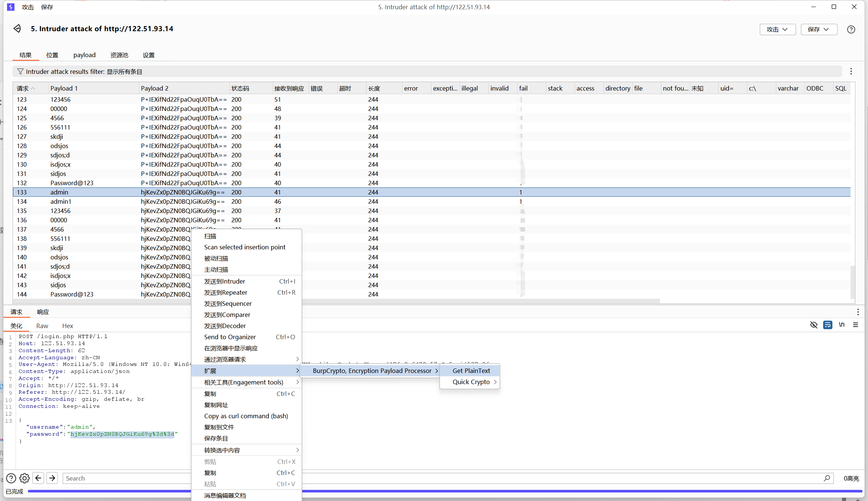Open the 保存 menu in title bar
Image resolution: width=868 pixels, height=501 pixels.
click(x=47, y=7)
